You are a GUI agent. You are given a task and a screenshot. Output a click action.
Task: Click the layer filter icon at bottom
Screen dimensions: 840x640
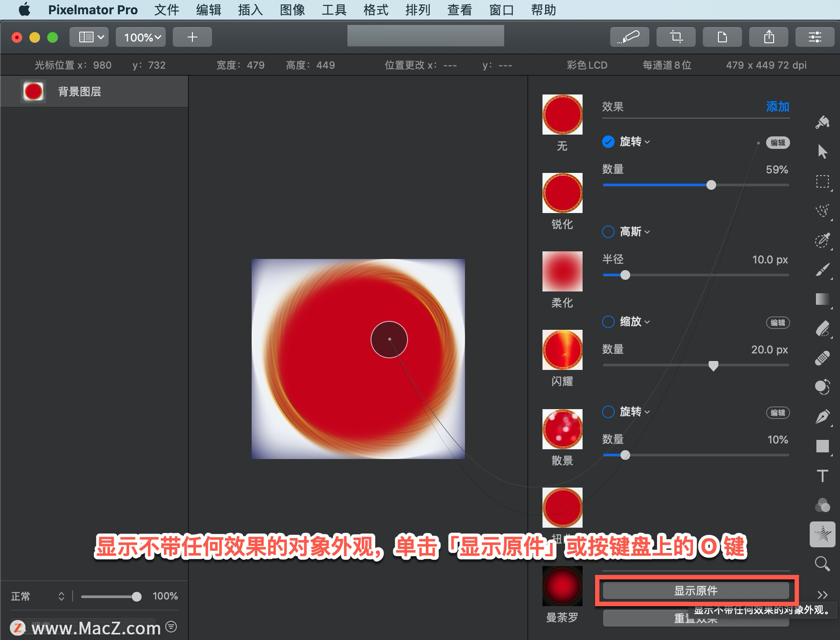[x=171, y=627]
